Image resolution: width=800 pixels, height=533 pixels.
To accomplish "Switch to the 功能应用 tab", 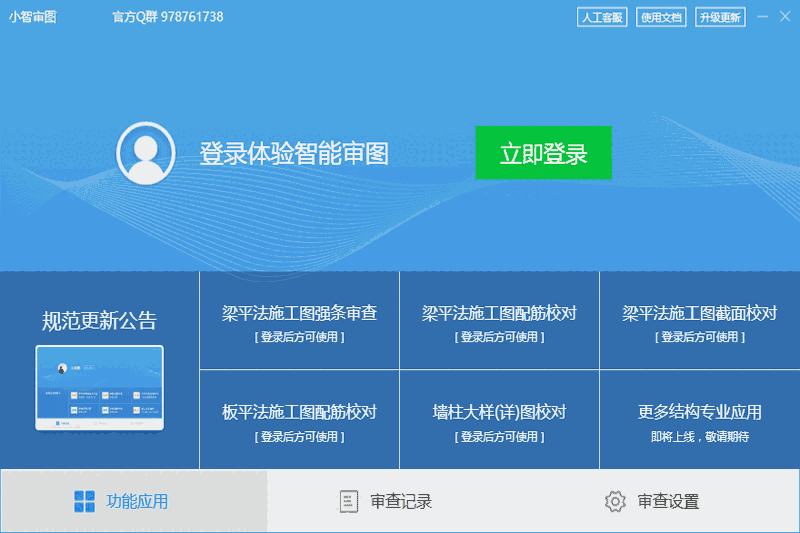I will [134, 501].
